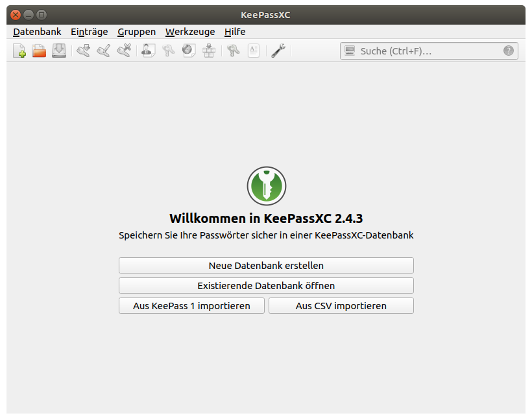Open the Gruppen menu
Image resolution: width=532 pixels, height=420 pixels.
tap(136, 31)
